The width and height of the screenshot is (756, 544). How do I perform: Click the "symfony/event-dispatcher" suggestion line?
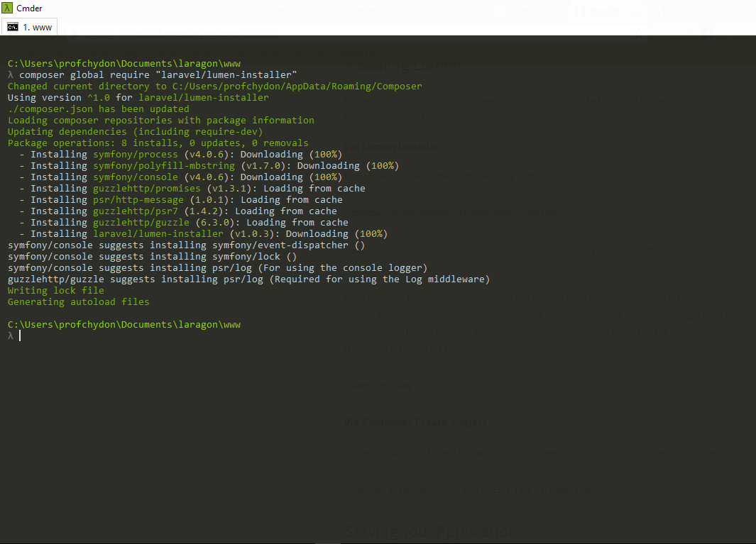click(187, 245)
